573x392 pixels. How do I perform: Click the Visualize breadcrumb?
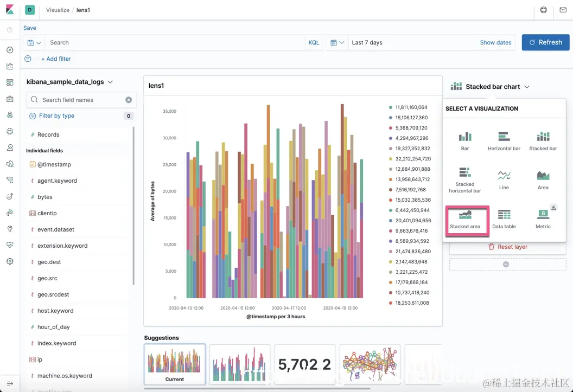click(x=58, y=10)
